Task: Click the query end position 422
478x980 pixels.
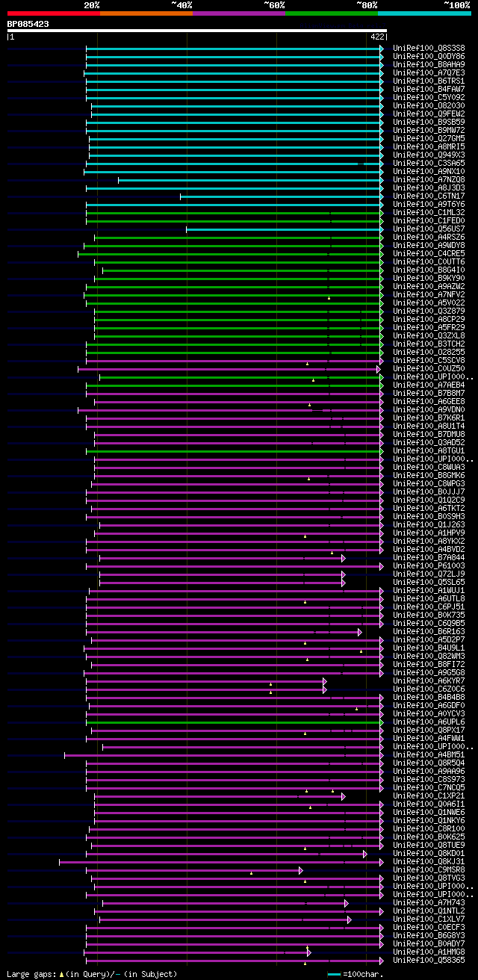Action: 377,37
